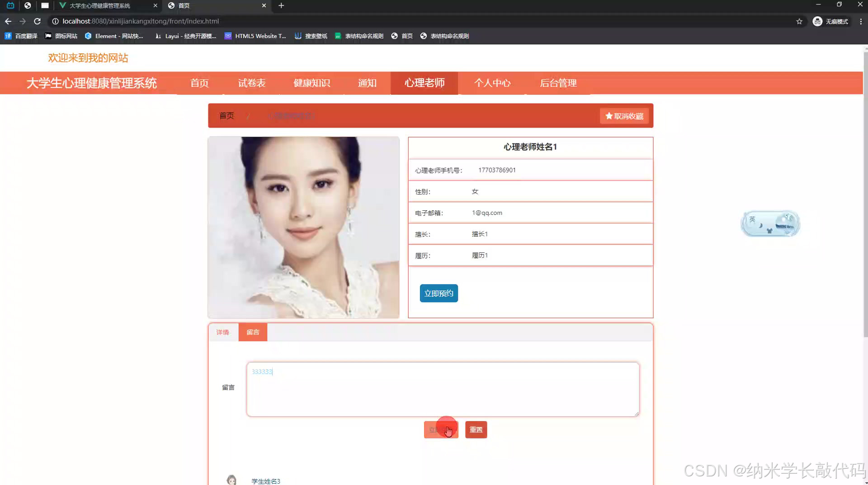Click the page vertical scrollbar
This screenshot has height=485, width=868.
coord(865,195)
